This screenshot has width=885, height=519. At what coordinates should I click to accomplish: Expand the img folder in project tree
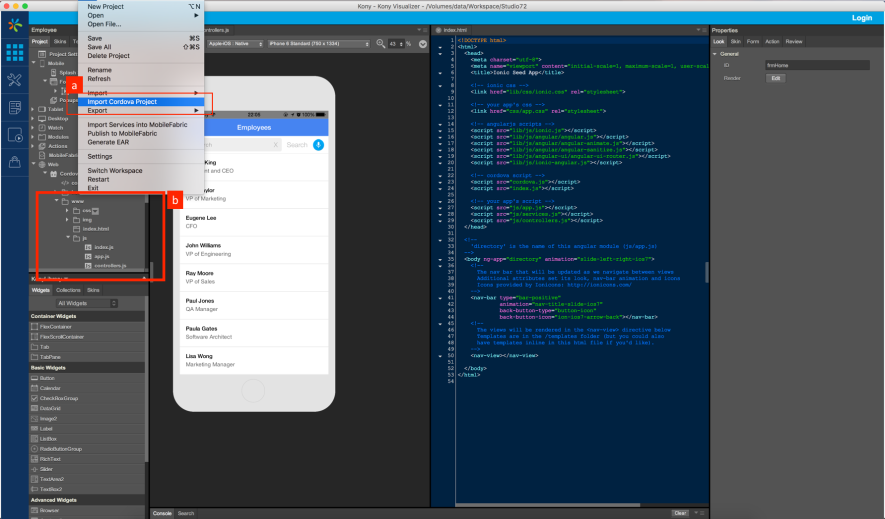(67, 220)
